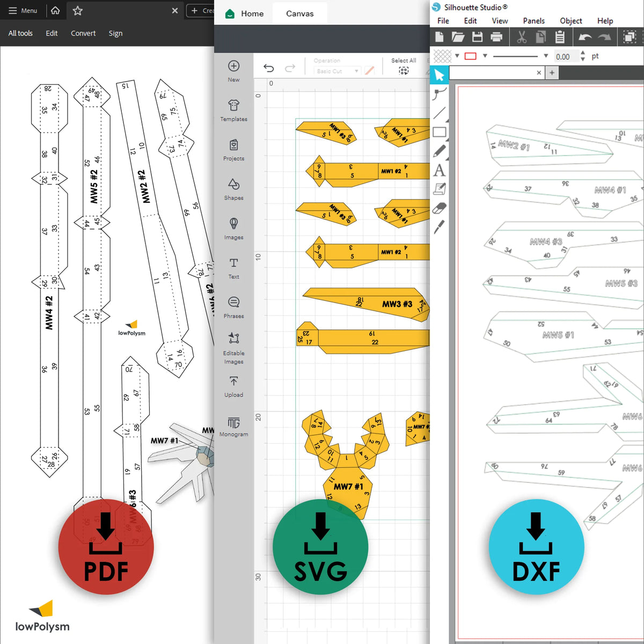Open Templates in the Cricut sidebar
Image resolution: width=644 pixels, height=644 pixels.
point(233,111)
